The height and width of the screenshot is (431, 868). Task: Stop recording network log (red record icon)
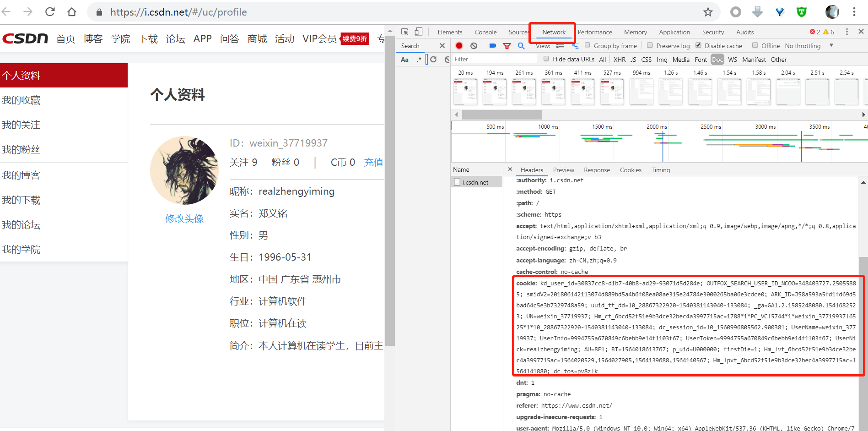[x=459, y=45]
